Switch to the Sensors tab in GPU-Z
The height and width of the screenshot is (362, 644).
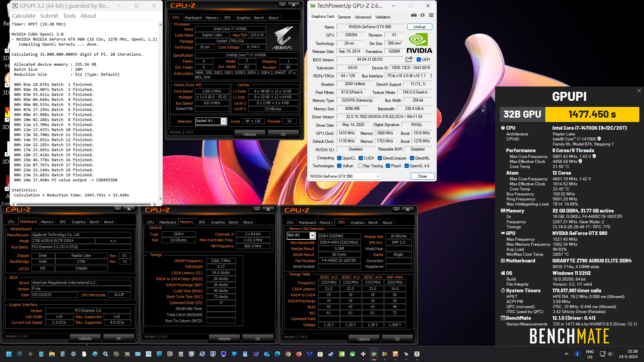(344, 17)
